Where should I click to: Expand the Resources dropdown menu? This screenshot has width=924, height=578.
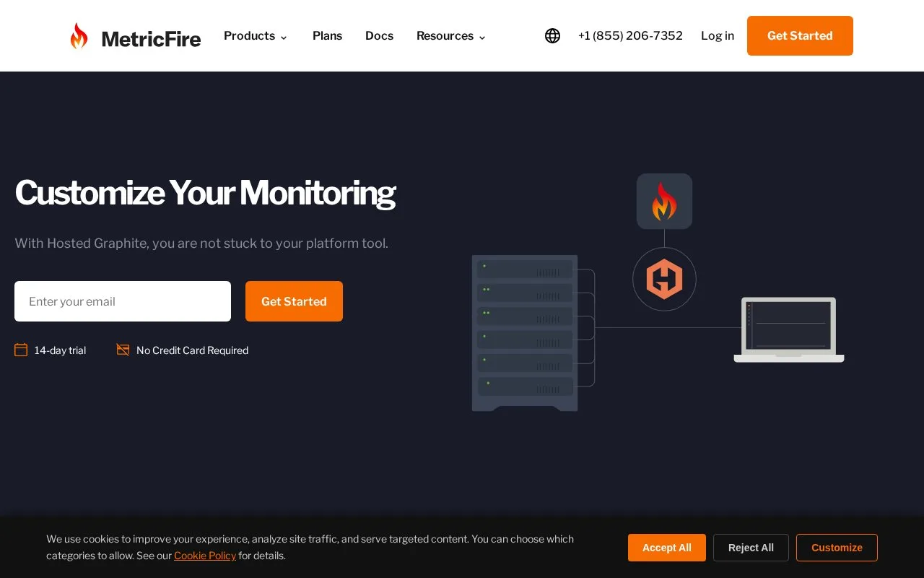click(451, 35)
